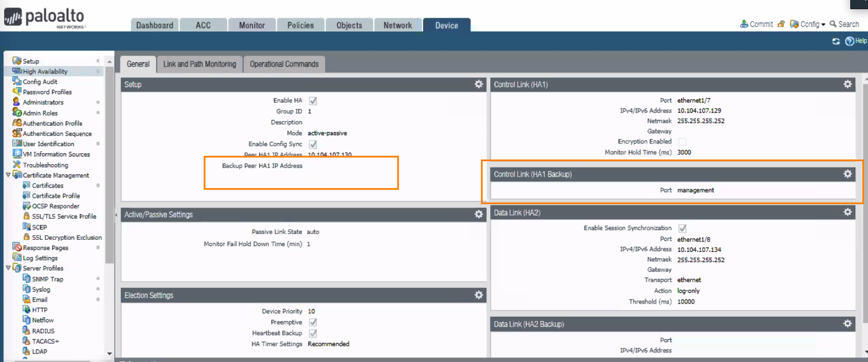The height and width of the screenshot is (362, 868).
Task: Click the Troubleshooting icon in sidebar
Action: point(17,165)
